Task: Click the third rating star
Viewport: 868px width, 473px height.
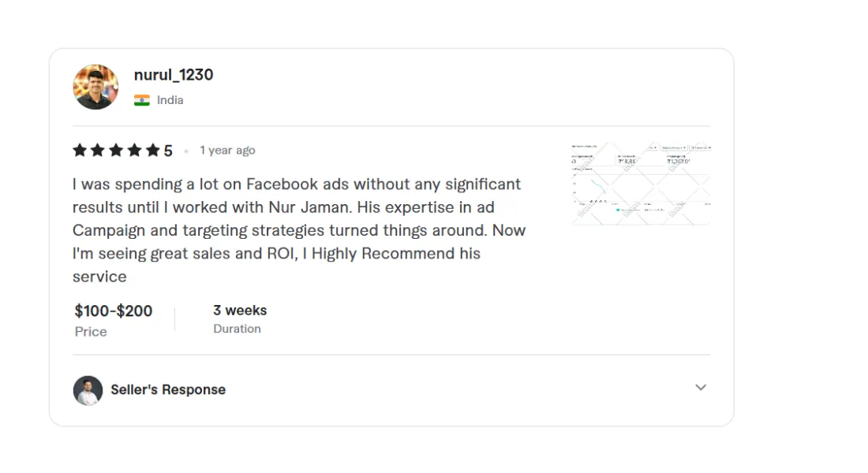Action: [x=116, y=151]
